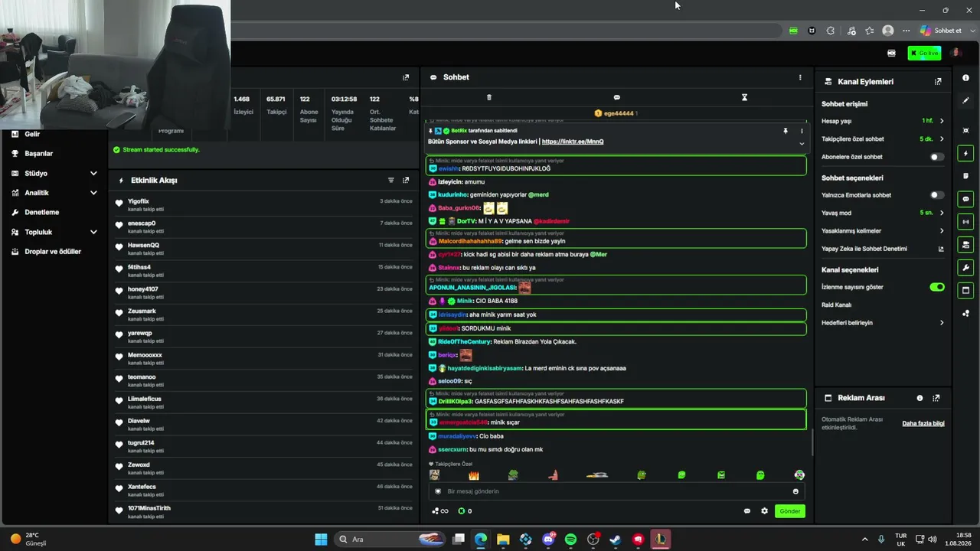Disable İzlenme sayısını göster switch
The image size is (980, 551).
click(937, 287)
